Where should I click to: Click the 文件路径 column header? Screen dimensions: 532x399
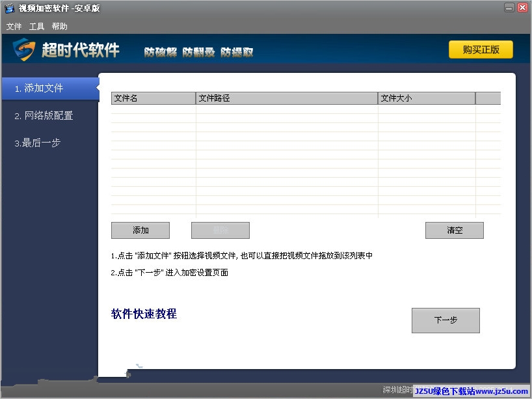point(287,98)
